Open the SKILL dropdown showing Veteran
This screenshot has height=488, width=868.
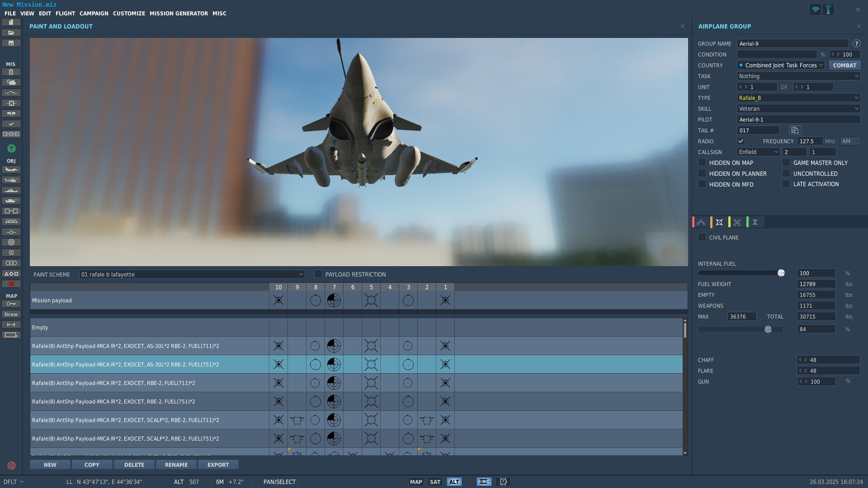(x=798, y=108)
